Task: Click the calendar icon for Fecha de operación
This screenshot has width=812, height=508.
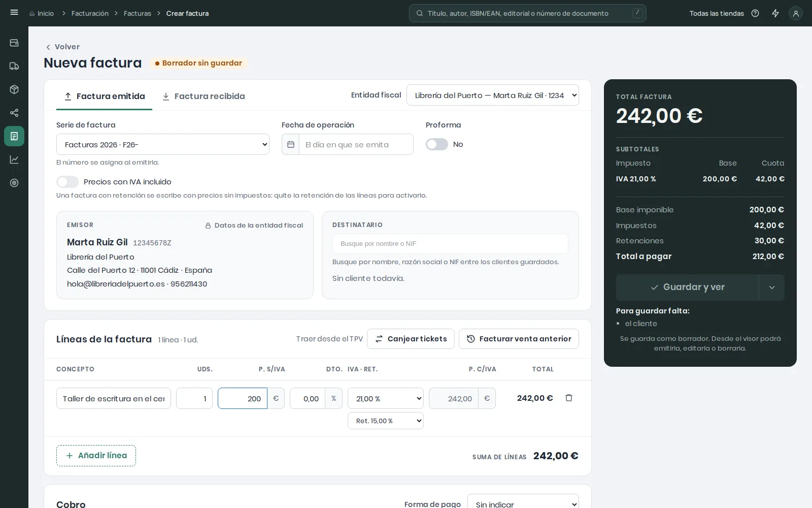Action: tap(291, 144)
